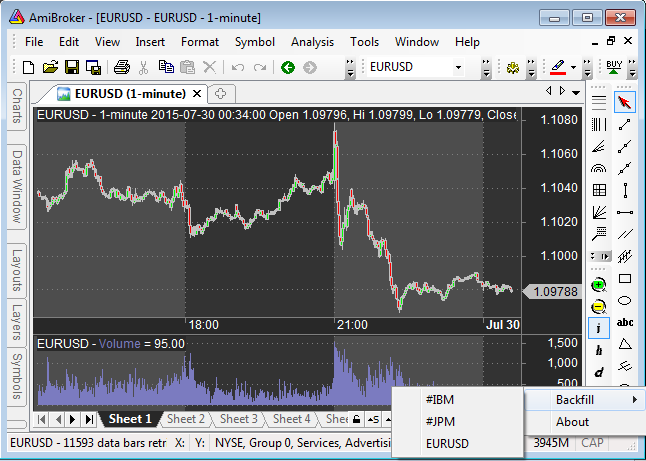Toggle the 'd' daily interval button
The image size is (646, 461).
(x=599, y=373)
